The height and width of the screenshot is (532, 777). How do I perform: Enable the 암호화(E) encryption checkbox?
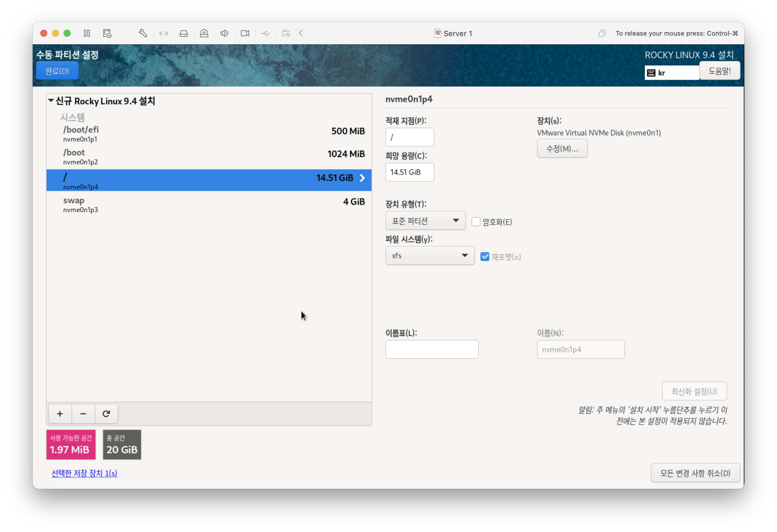[x=476, y=222]
